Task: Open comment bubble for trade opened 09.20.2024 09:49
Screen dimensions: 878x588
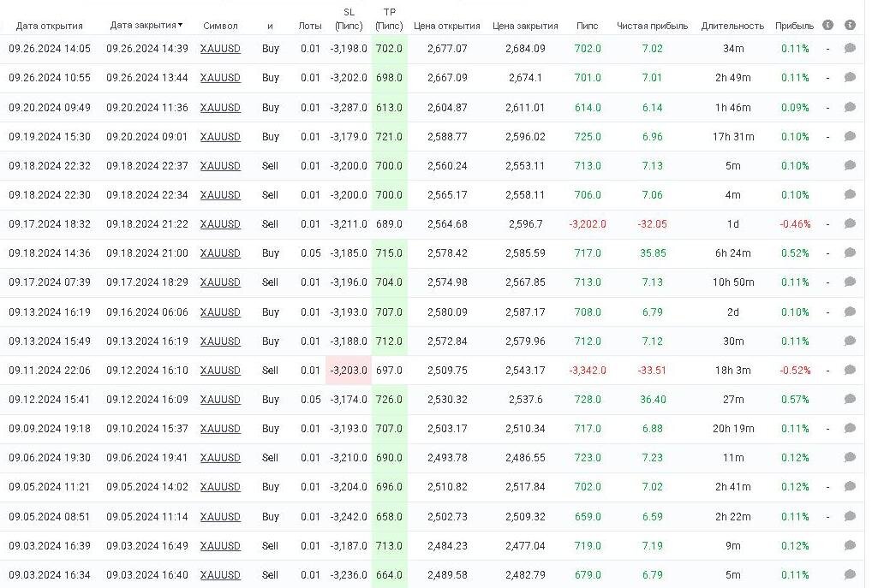Action: pyautogui.click(x=850, y=108)
